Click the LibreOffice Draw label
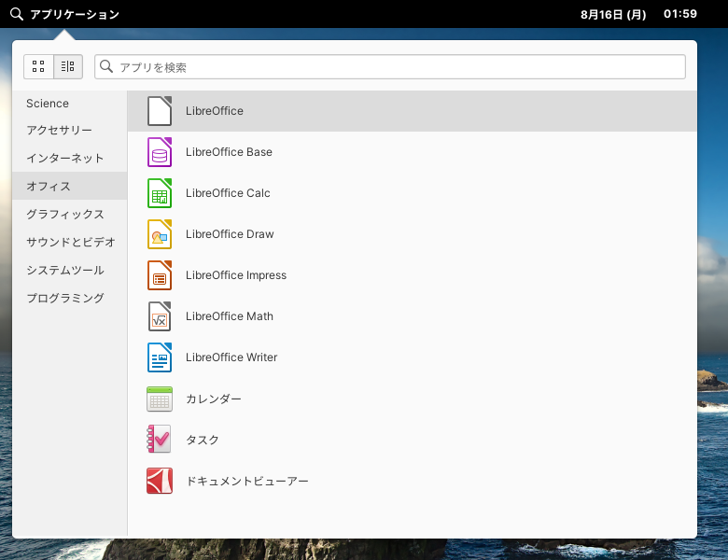The height and width of the screenshot is (560, 728). coord(230,234)
